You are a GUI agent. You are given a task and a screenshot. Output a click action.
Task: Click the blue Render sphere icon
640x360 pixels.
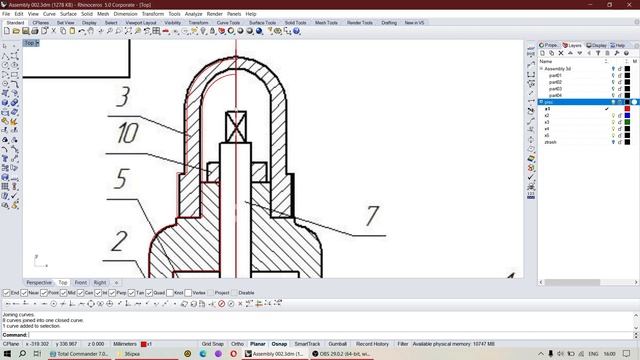point(259,31)
